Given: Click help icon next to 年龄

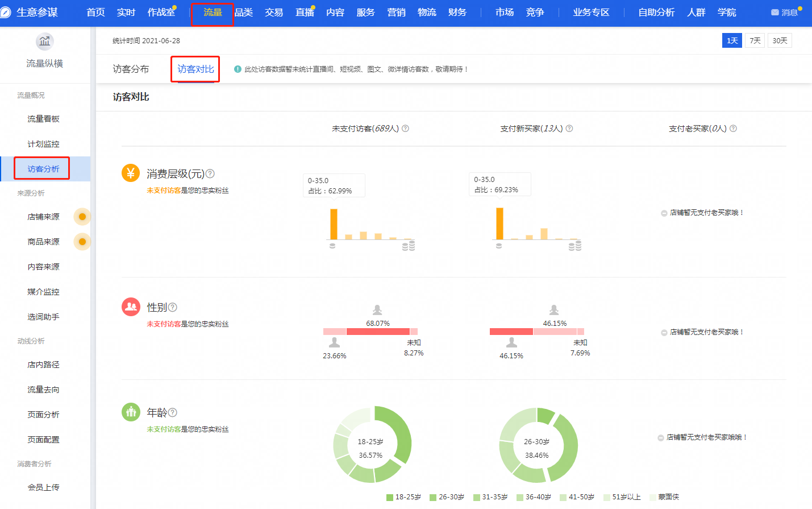Looking at the screenshot, I should point(173,412).
